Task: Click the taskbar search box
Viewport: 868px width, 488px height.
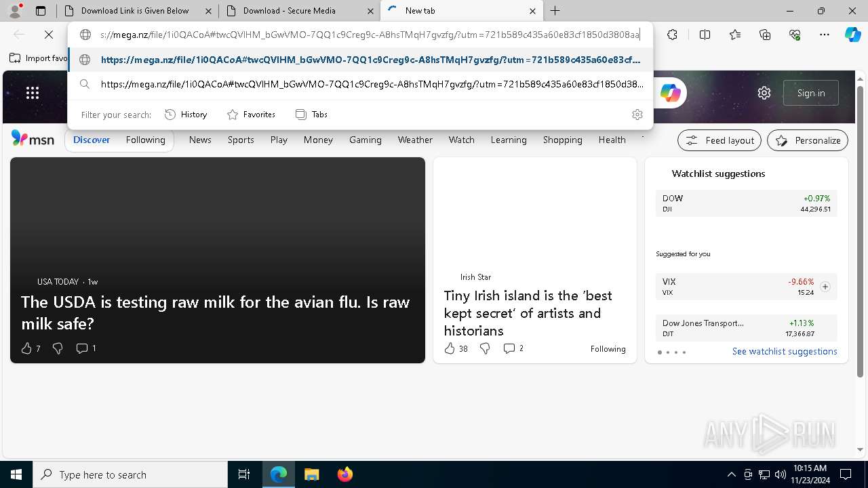Action: point(130,474)
